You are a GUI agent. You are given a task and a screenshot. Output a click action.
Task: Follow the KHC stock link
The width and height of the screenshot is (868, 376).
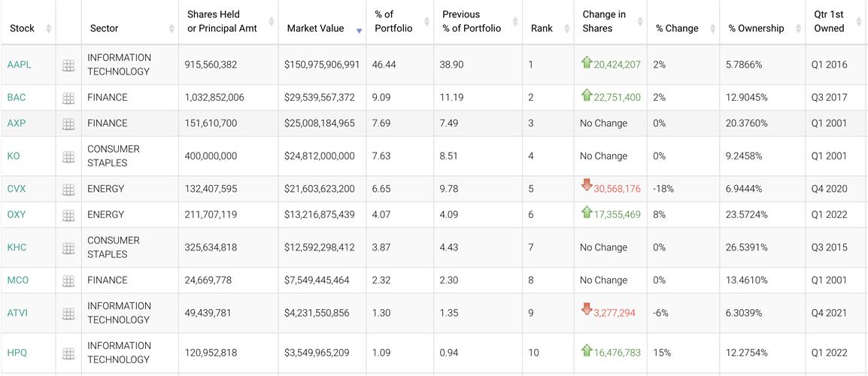click(17, 247)
